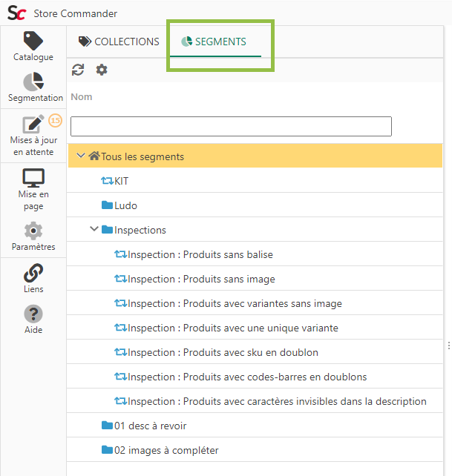Open the Paramètres gear in sidebar
452x476 pixels.
coord(33,231)
